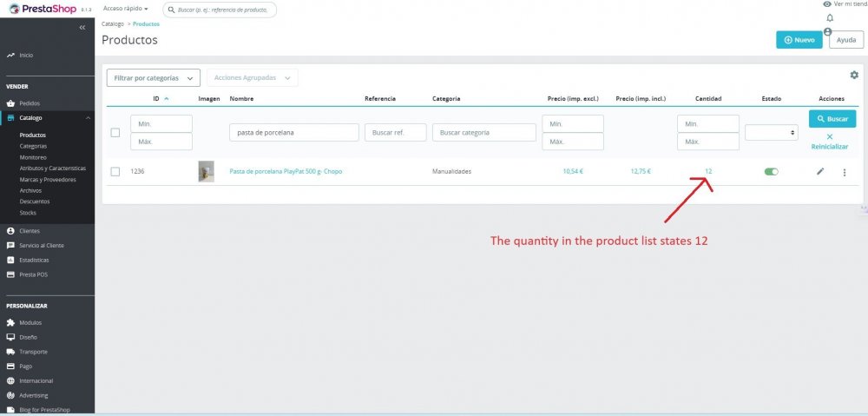Click the Nuevo button
Screen dimensions: 868x416
pos(799,40)
